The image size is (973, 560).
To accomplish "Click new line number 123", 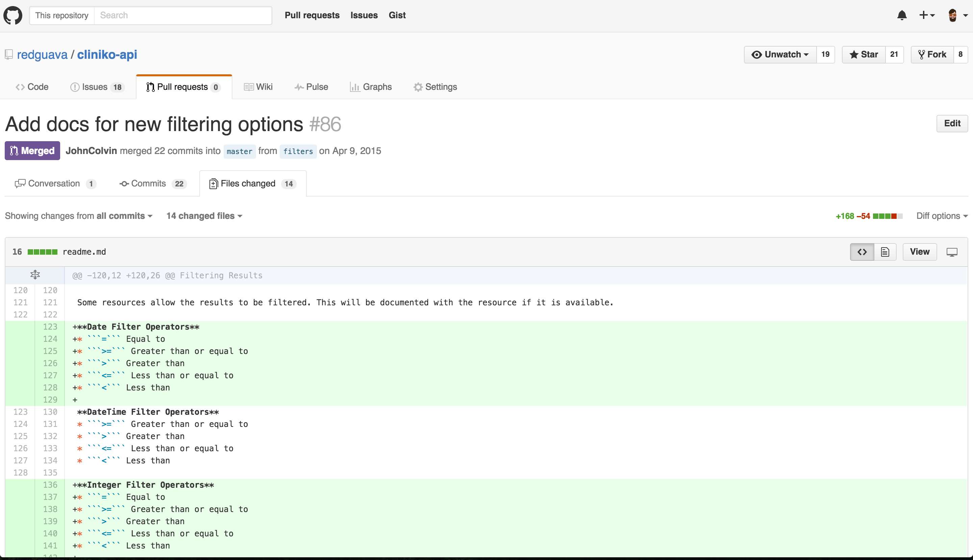I will point(50,327).
